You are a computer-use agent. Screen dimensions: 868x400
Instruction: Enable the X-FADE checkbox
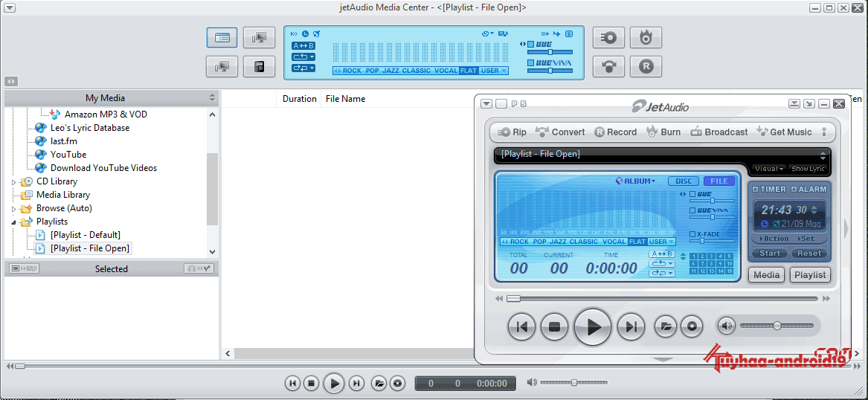pyautogui.click(x=692, y=235)
